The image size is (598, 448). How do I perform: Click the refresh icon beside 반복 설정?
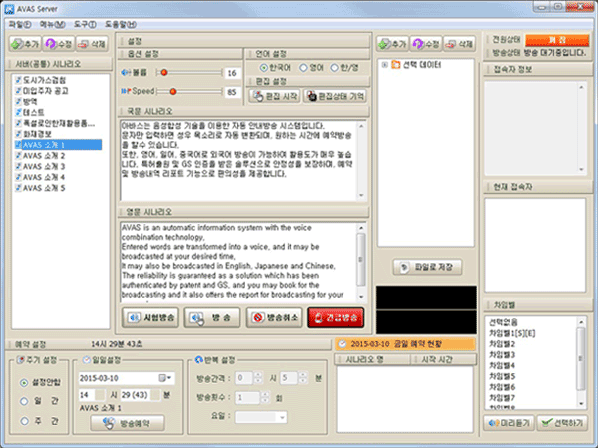[x=198, y=360]
